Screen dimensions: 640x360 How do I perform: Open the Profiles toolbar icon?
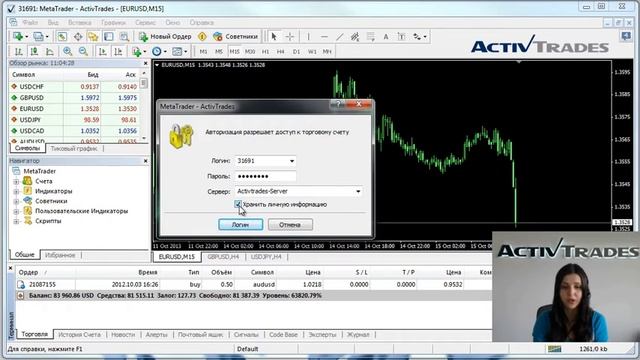click(x=38, y=37)
